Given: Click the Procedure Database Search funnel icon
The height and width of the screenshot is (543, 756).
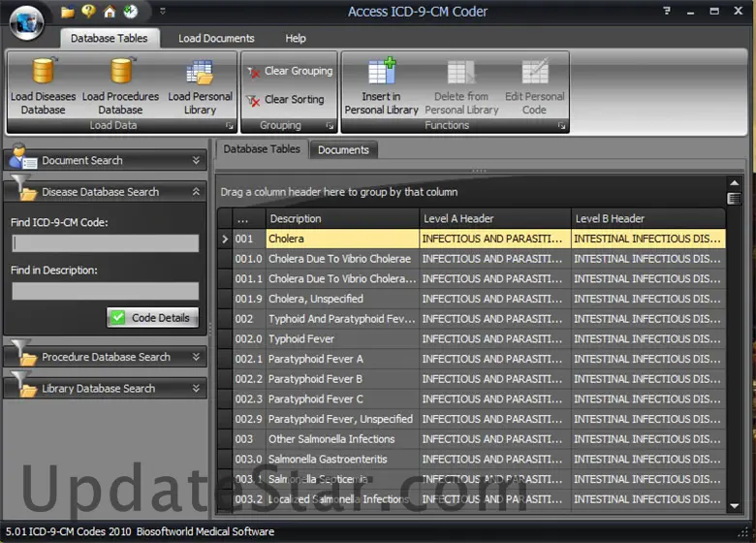Looking at the screenshot, I should (x=23, y=352).
